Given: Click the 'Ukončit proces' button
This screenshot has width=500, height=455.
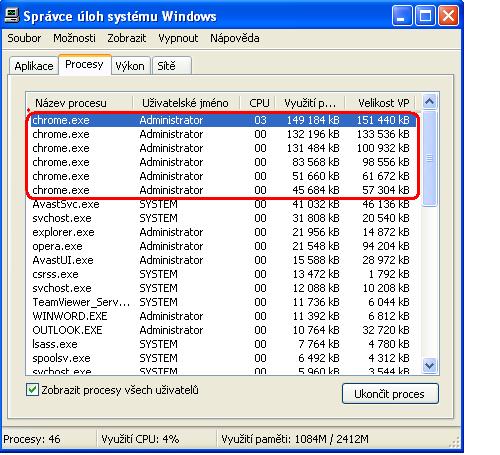Looking at the screenshot, I should [390, 394].
